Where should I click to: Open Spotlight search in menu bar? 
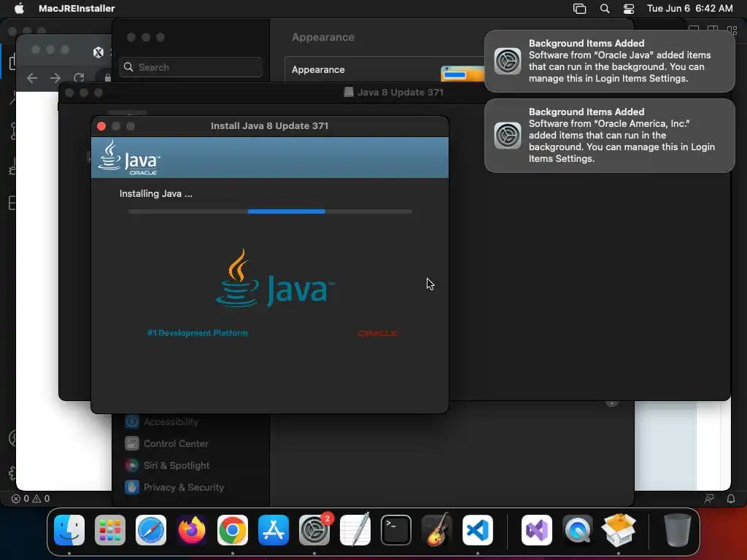[605, 8]
